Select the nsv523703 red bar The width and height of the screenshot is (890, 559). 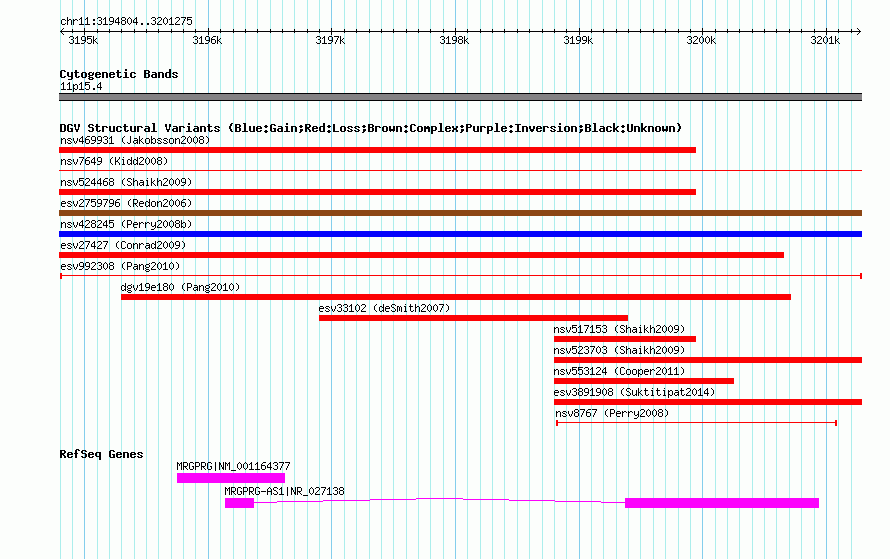tap(708, 360)
